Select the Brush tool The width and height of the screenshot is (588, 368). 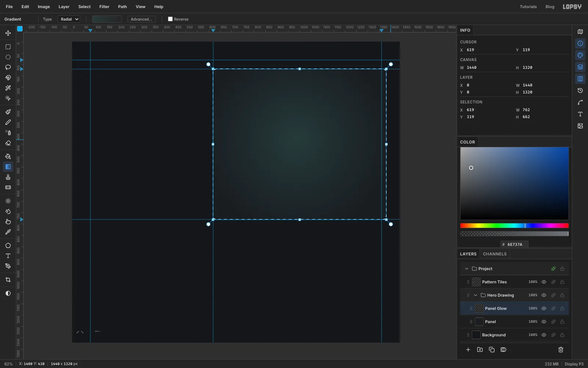(x=8, y=112)
